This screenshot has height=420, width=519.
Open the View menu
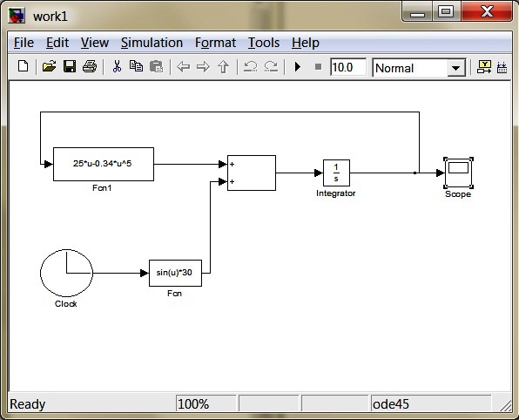[x=95, y=43]
